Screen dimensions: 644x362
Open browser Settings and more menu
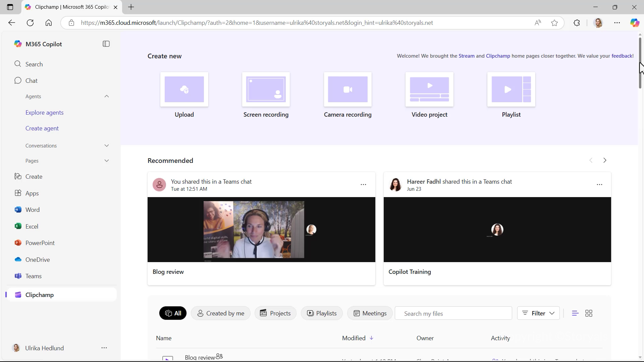coord(617,23)
